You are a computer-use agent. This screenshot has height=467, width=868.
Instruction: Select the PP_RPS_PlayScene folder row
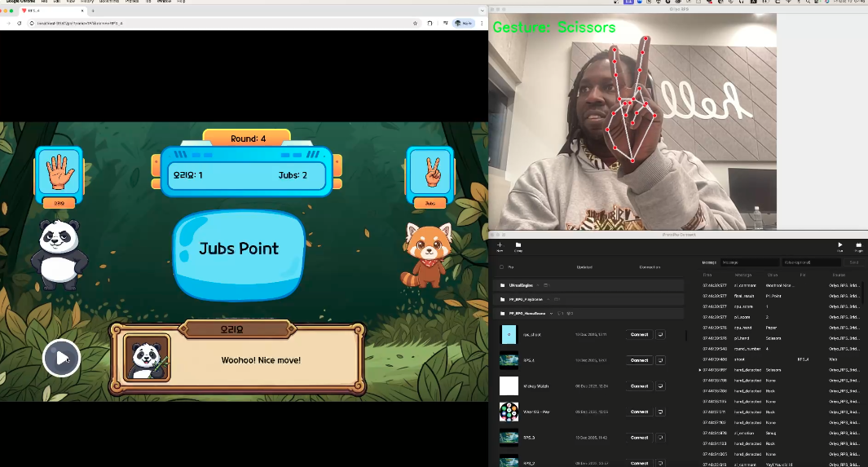point(589,299)
